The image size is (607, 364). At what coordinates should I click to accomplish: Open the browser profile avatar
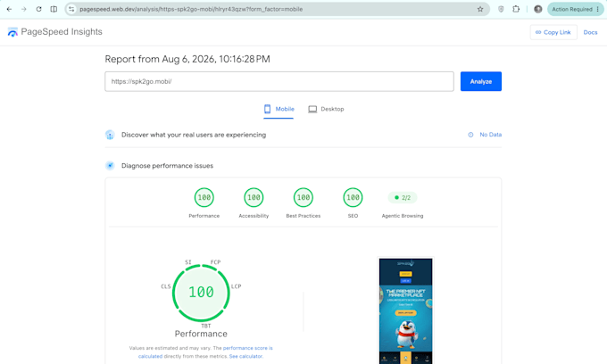click(538, 9)
